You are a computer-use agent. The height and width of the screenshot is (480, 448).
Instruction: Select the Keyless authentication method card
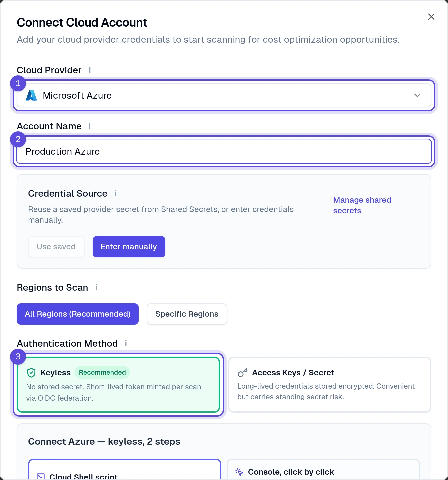(118, 385)
